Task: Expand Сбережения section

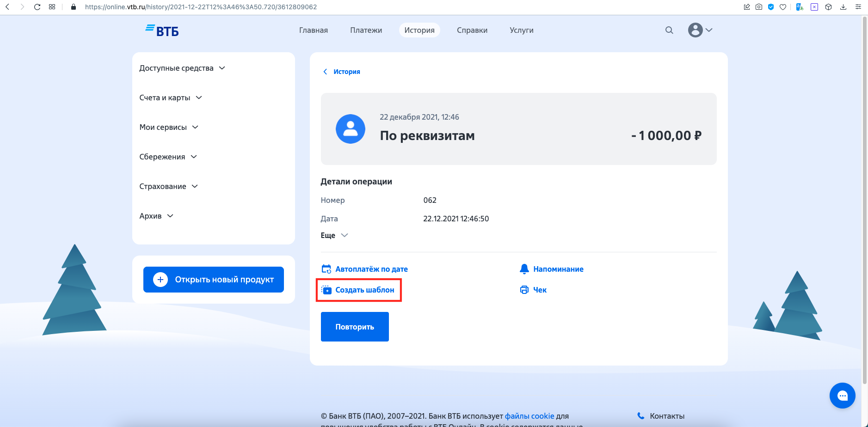Action: (x=168, y=157)
